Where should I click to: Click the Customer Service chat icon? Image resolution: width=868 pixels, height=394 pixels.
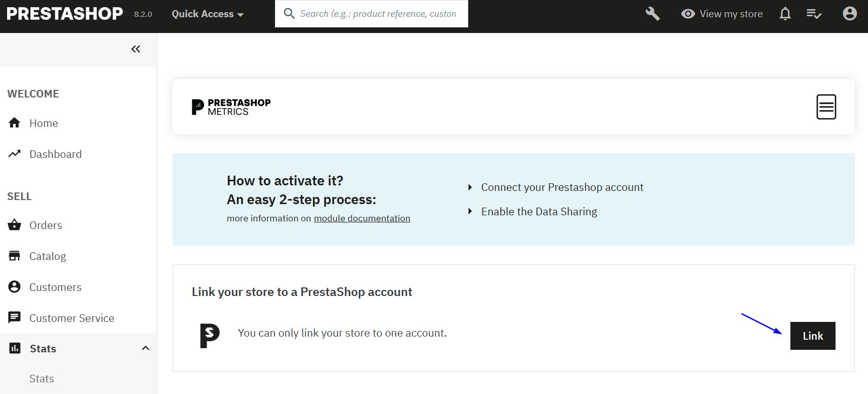15,317
